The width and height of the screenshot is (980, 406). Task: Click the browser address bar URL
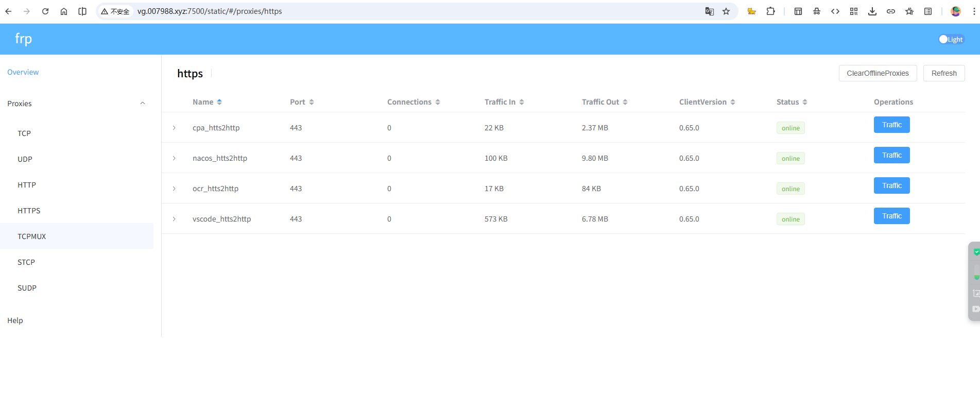tap(210, 11)
